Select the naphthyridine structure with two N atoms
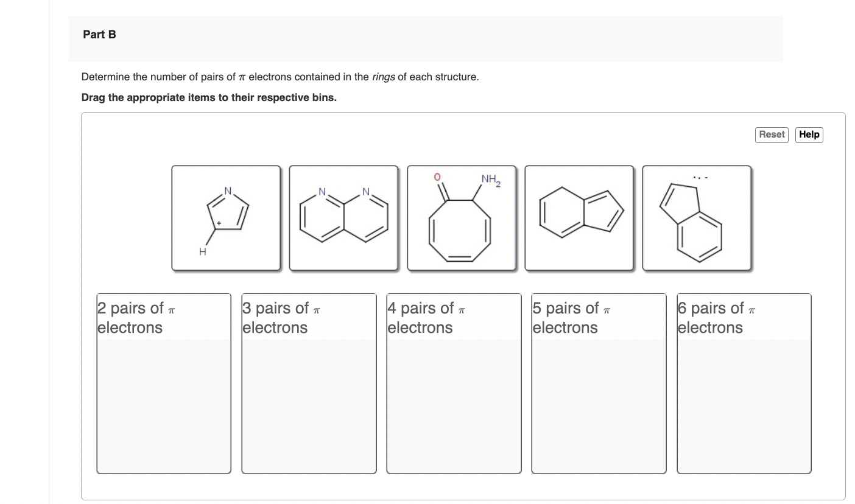The height and width of the screenshot is (504, 855). [x=343, y=218]
